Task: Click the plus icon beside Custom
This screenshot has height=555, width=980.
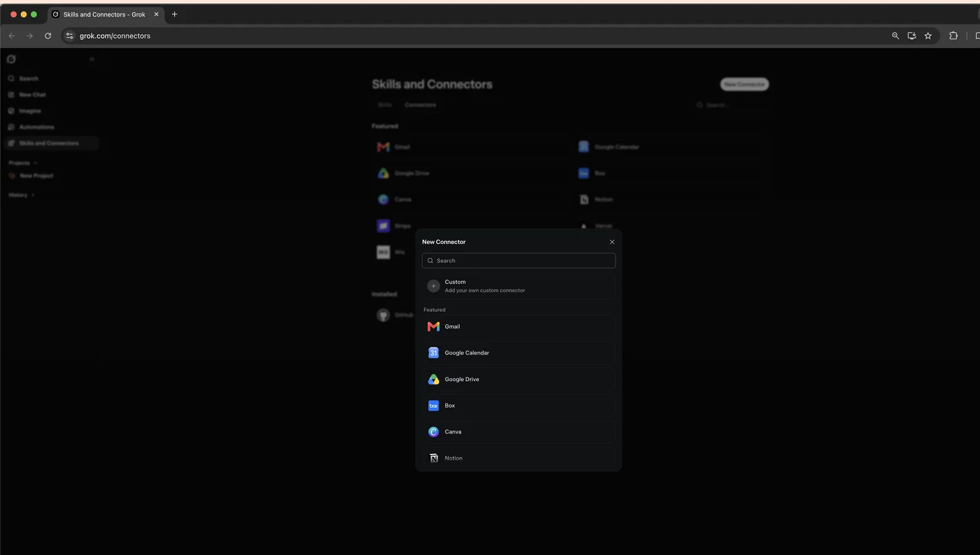Action: click(x=434, y=286)
